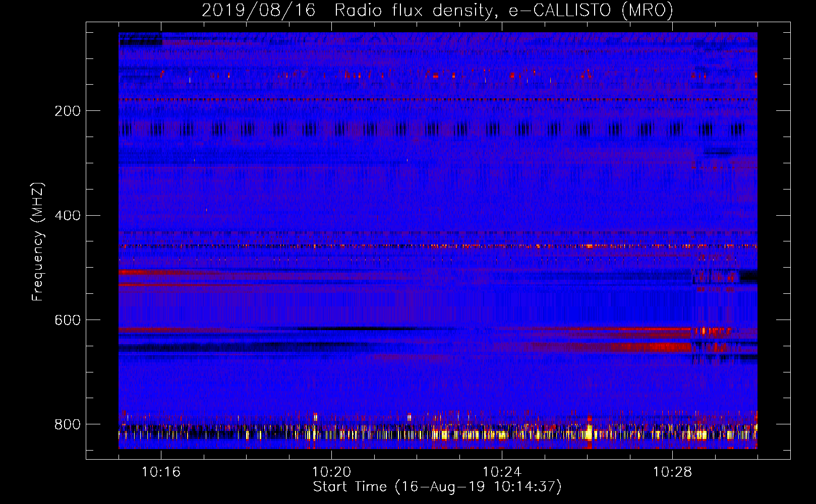
Task: Click the 'Start Time (16-Aug-19 10:14:37)' label
Action: [437, 487]
